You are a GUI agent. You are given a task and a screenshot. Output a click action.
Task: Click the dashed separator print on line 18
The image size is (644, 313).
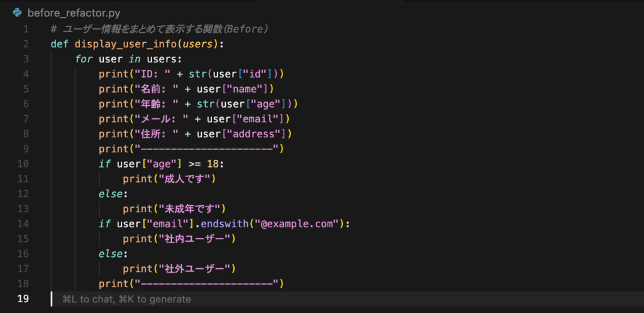click(191, 284)
